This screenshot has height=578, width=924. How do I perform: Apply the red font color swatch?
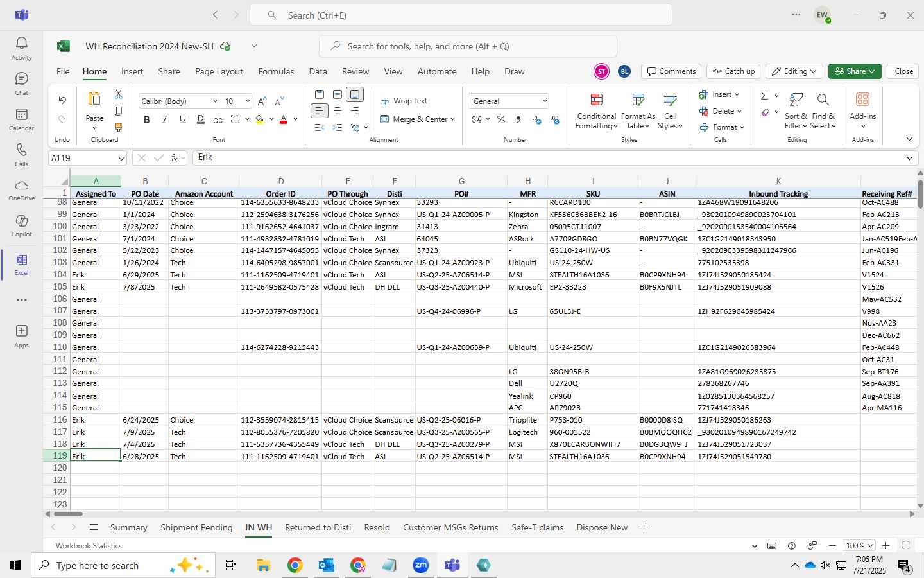click(x=284, y=119)
